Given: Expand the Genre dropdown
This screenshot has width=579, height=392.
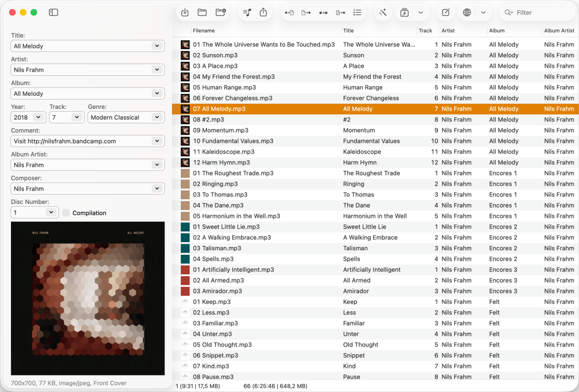Looking at the screenshot, I should coord(157,117).
